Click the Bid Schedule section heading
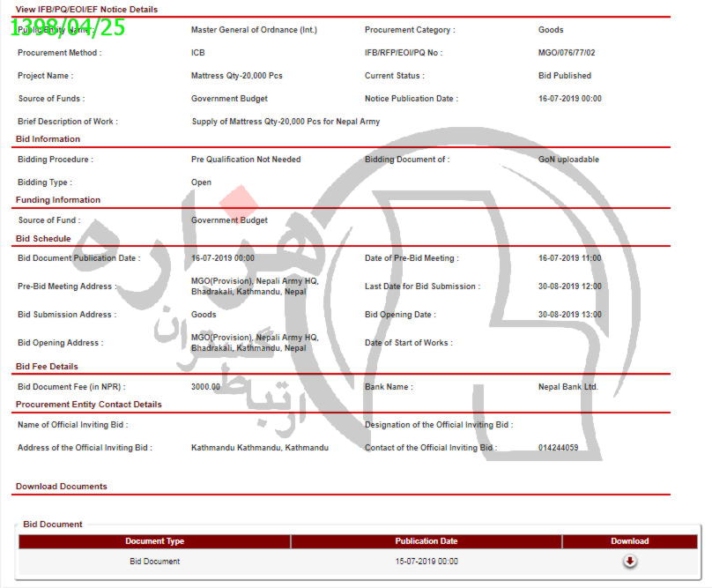Viewport: 712px width, 588px height. [x=43, y=239]
